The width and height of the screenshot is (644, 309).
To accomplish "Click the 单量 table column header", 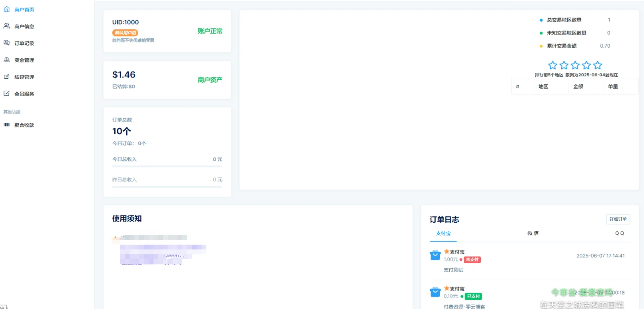I will point(621,87).
